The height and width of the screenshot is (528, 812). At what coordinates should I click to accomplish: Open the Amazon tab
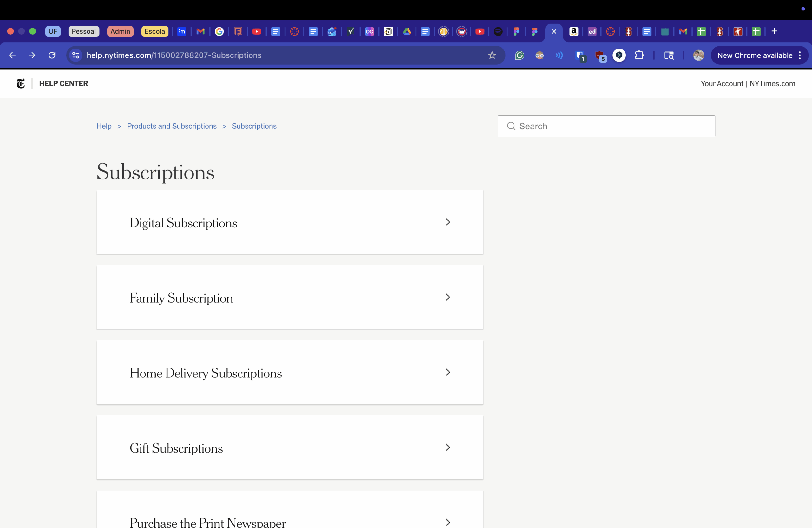(573, 31)
